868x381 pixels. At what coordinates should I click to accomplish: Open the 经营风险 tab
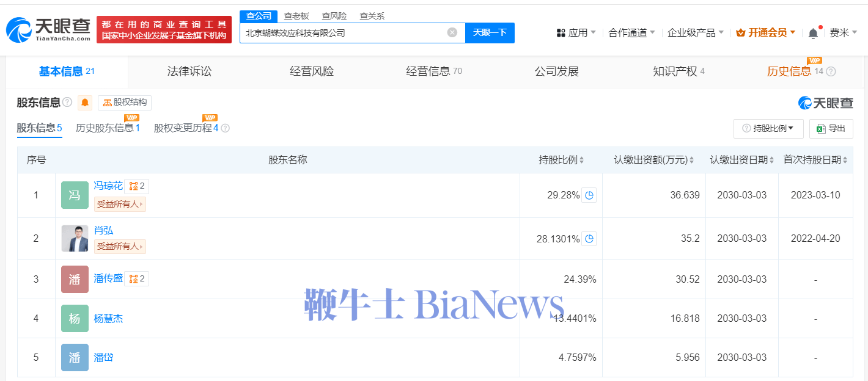click(312, 71)
